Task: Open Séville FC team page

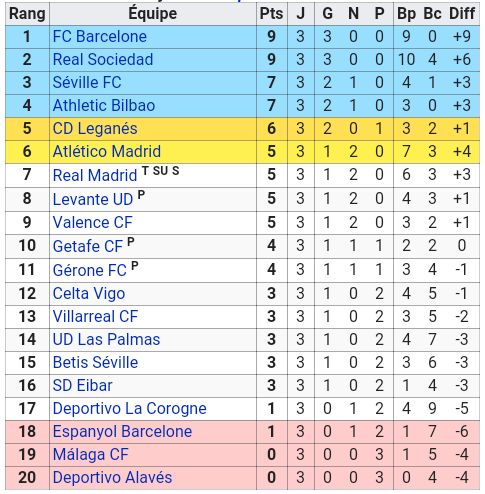Action: pyautogui.click(x=87, y=82)
